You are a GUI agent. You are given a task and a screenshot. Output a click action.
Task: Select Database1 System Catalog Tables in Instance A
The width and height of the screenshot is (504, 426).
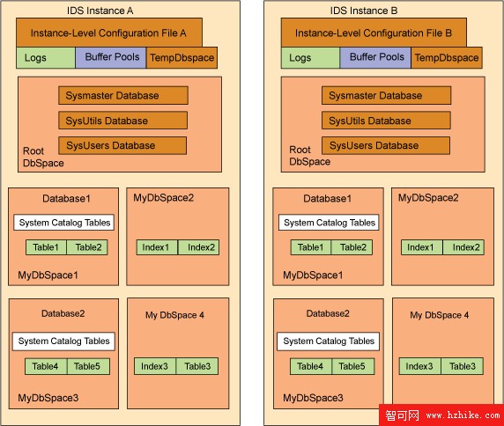click(64, 223)
